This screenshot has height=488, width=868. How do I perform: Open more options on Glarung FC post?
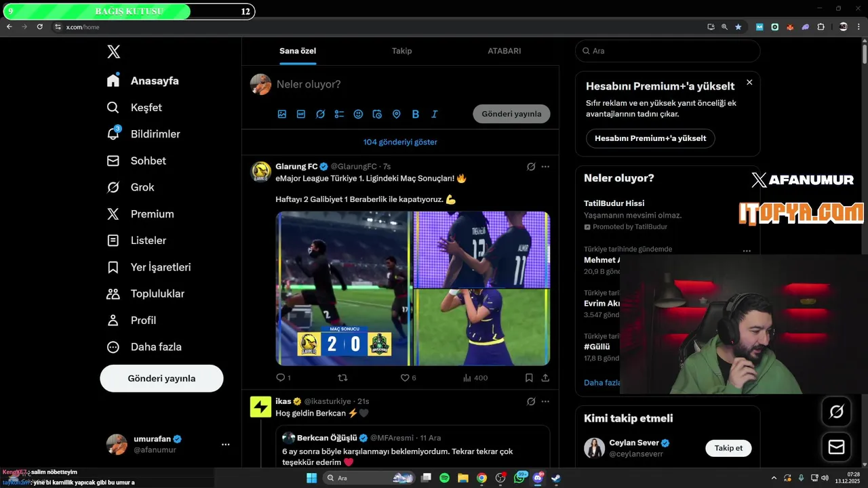545,166
